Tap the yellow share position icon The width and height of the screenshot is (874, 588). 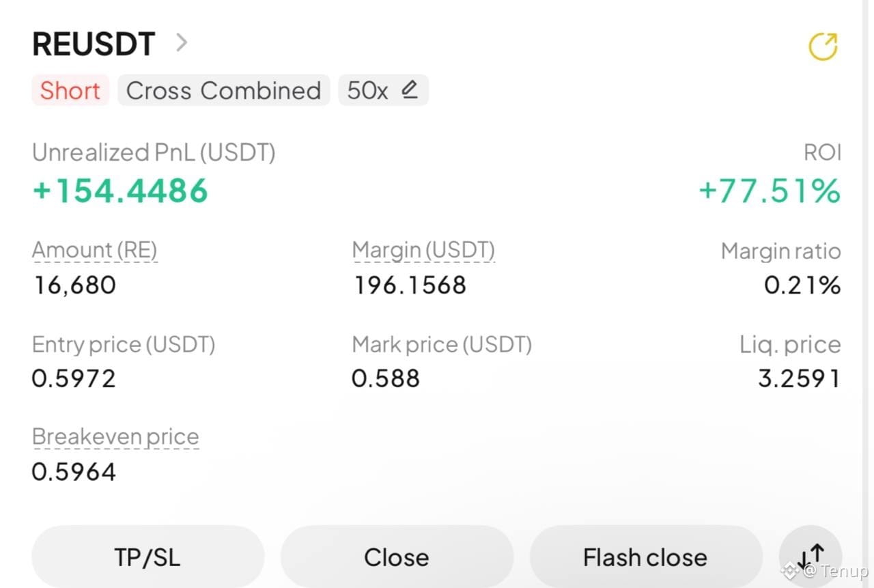pos(823,46)
